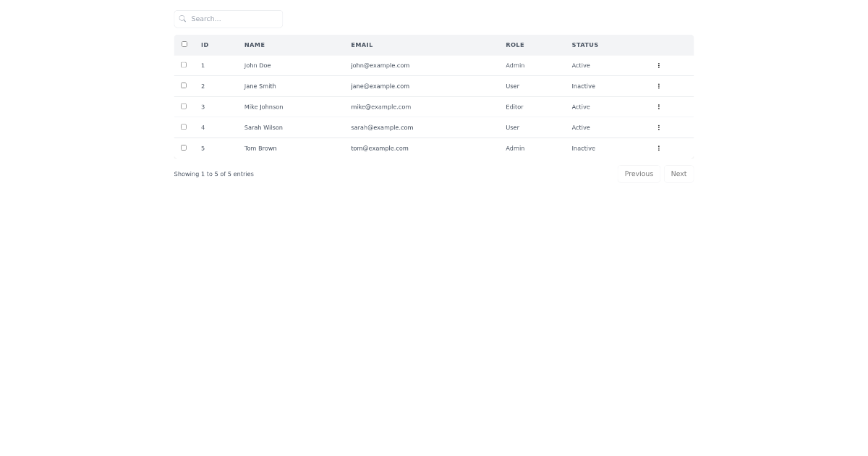Click the EMAIL column header
Viewport: 868px width, 456px height.
(x=362, y=45)
